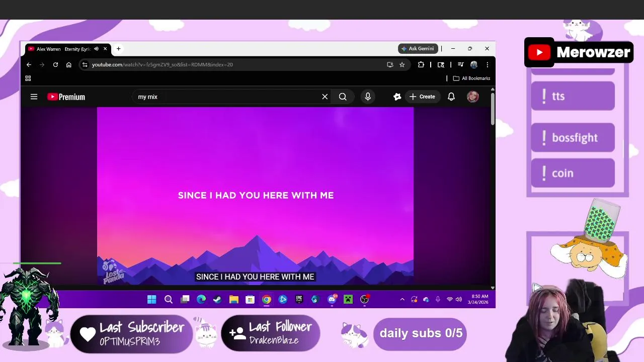Screen dimensions: 644x362
Task: Click the YouTube search magnifier button
Action: [x=343, y=97]
